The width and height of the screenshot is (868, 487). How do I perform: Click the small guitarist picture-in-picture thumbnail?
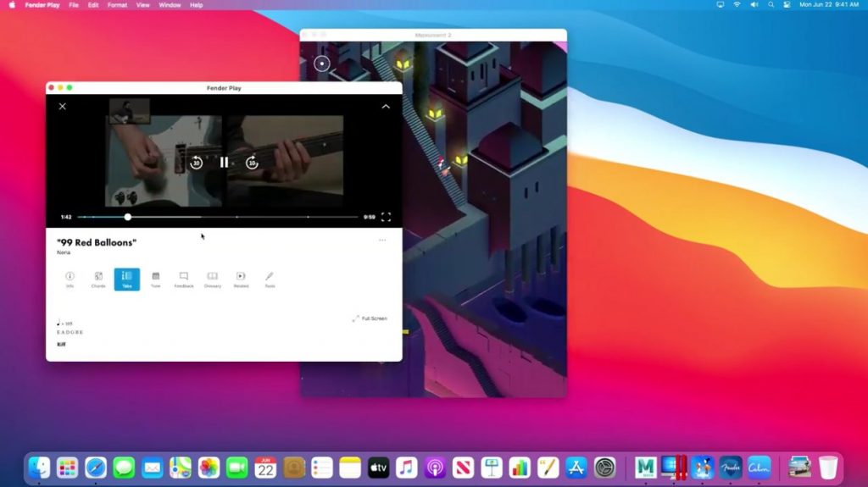point(130,111)
